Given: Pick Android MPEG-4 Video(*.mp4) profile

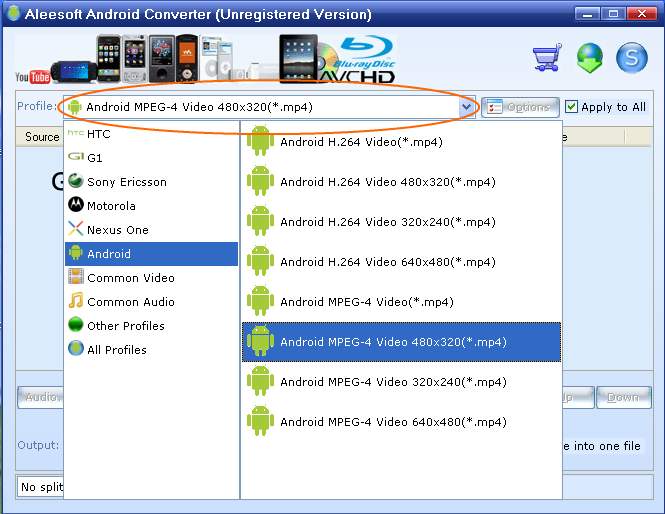Looking at the screenshot, I should (x=401, y=302).
